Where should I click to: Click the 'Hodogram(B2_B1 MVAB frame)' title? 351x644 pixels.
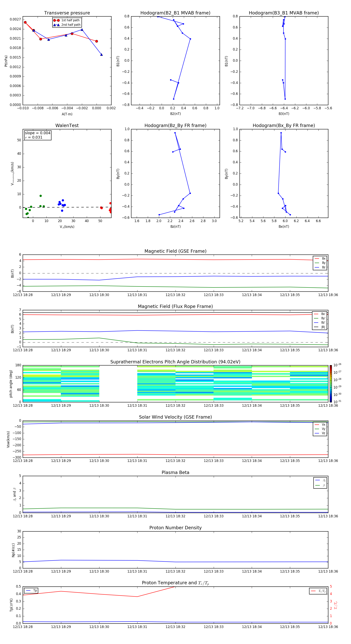coord(175,13)
